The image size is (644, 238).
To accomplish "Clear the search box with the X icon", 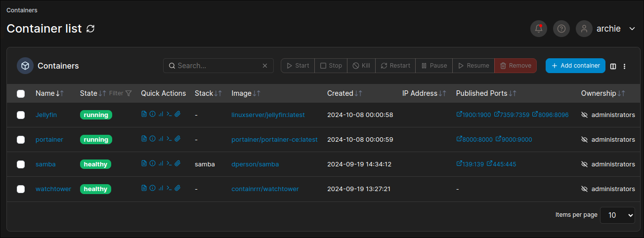I will [265, 66].
